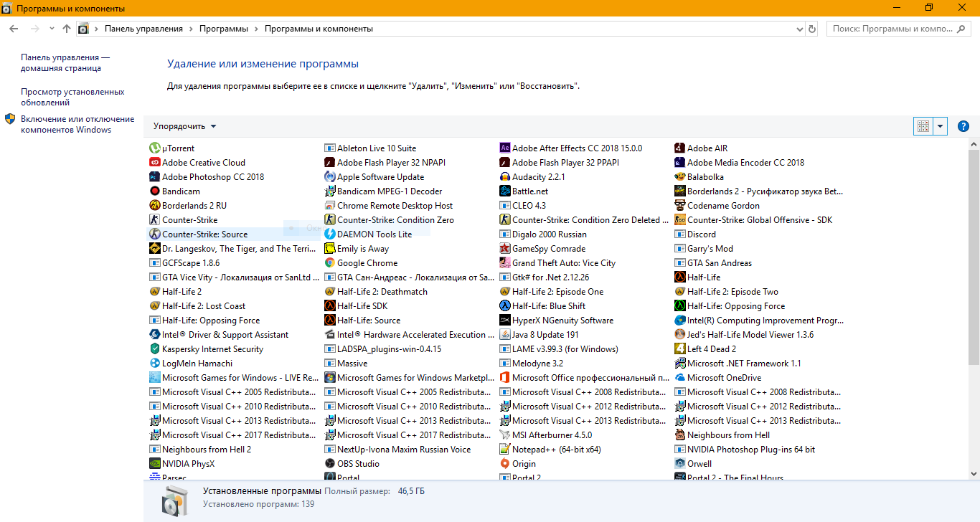Select the OBS Studio icon

click(329, 464)
